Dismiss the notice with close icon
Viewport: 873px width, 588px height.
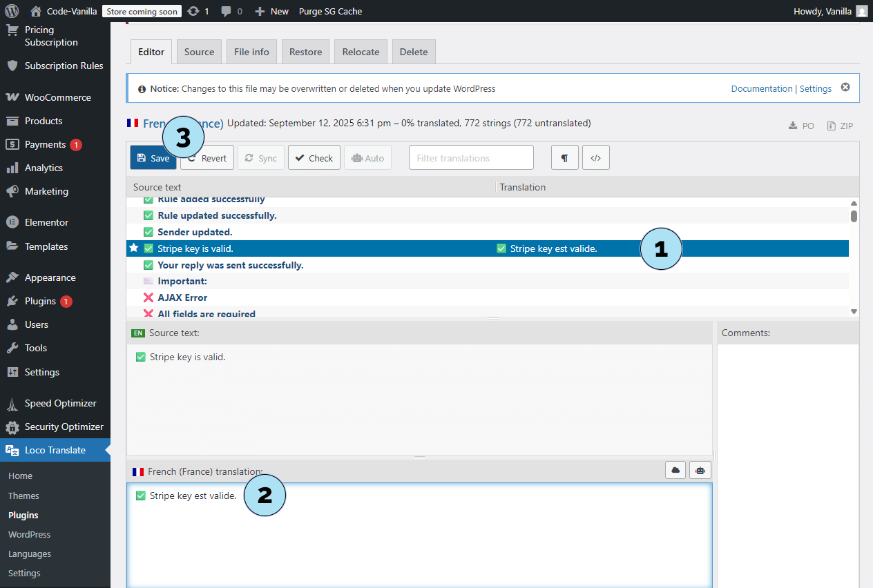(x=845, y=88)
